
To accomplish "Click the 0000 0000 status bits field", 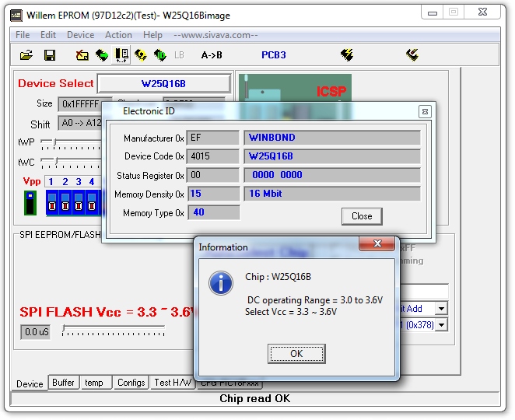I will click(332, 175).
